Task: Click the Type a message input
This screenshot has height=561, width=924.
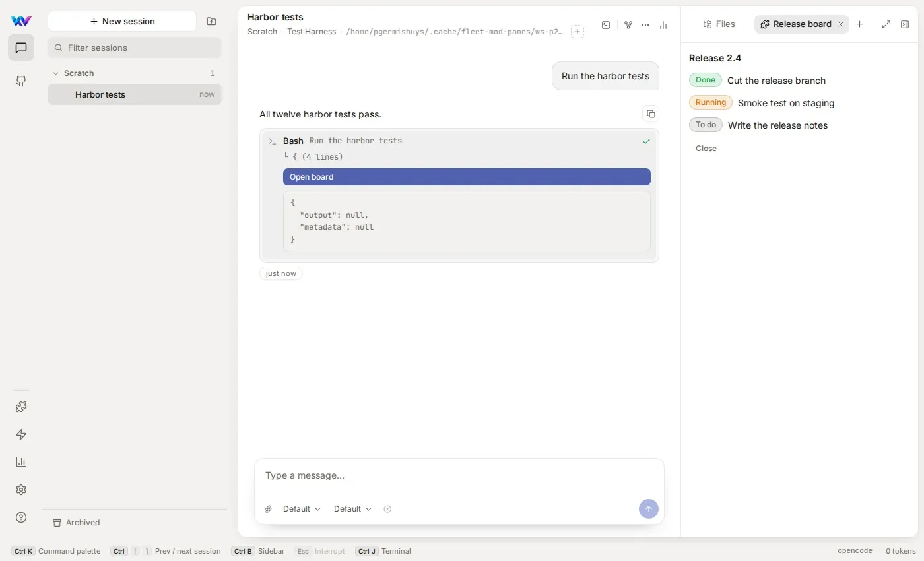Action: point(459,475)
